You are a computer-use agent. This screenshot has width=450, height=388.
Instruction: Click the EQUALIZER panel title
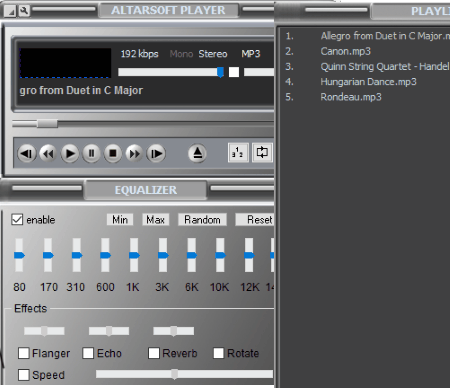(x=146, y=190)
